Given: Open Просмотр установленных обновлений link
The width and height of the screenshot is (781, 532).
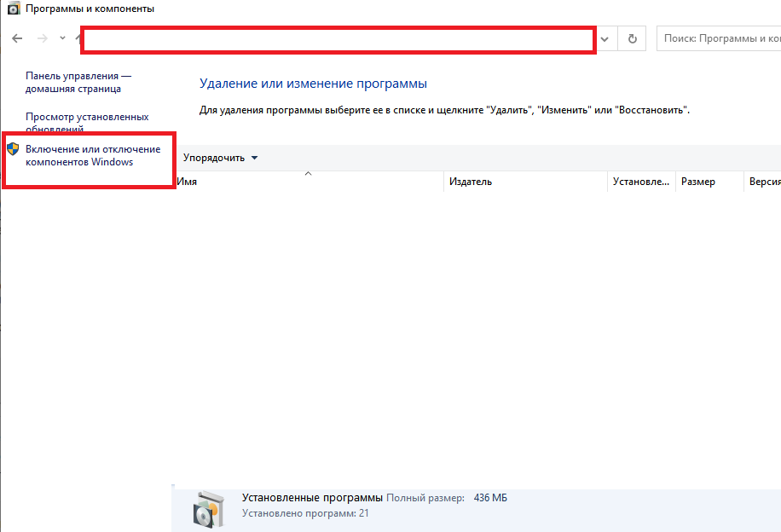Looking at the screenshot, I should [x=87, y=123].
